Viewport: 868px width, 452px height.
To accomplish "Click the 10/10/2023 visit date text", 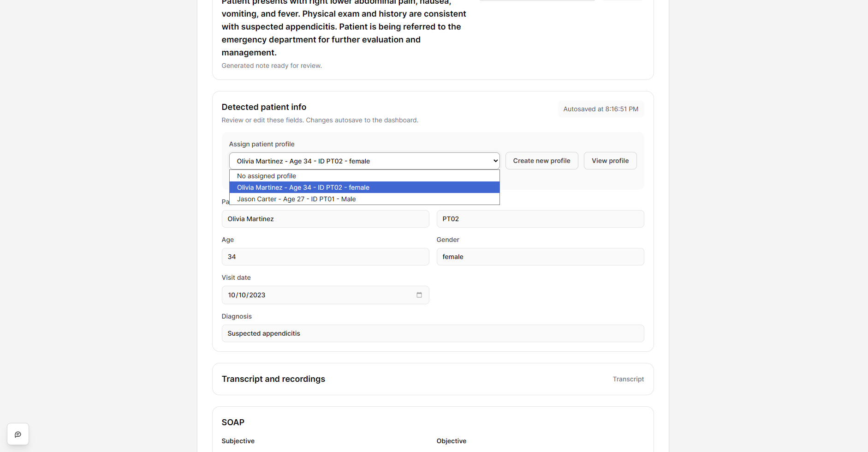I will (247, 295).
